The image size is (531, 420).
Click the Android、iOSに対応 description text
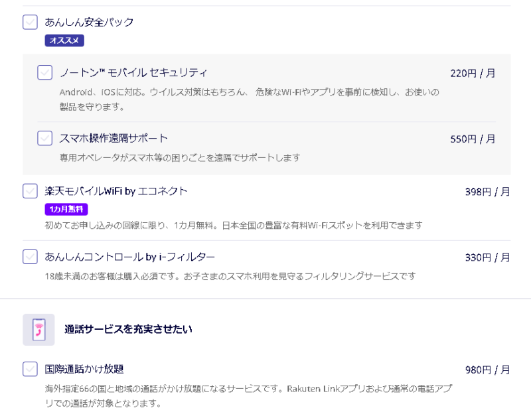pyautogui.click(x=250, y=99)
